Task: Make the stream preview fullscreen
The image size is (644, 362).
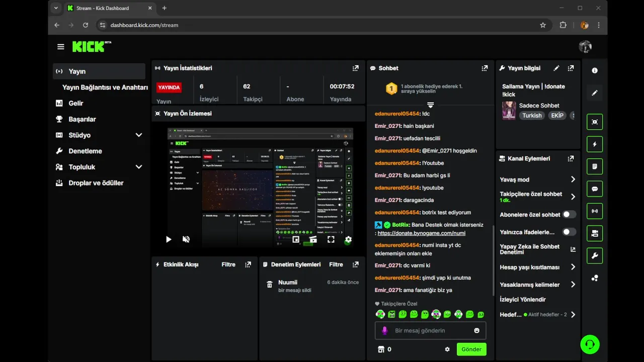Action: pyautogui.click(x=331, y=239)
